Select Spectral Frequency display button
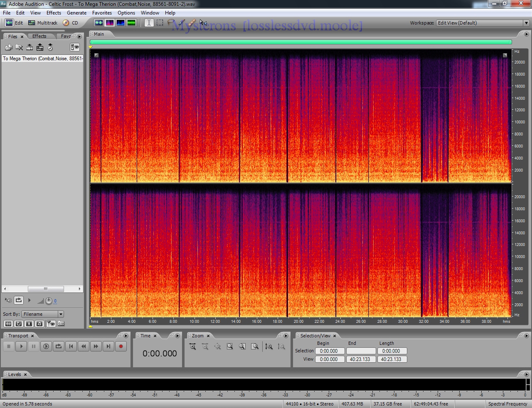Screen dimensions: 532x408 pyautogui.click(x=110, y=23)
